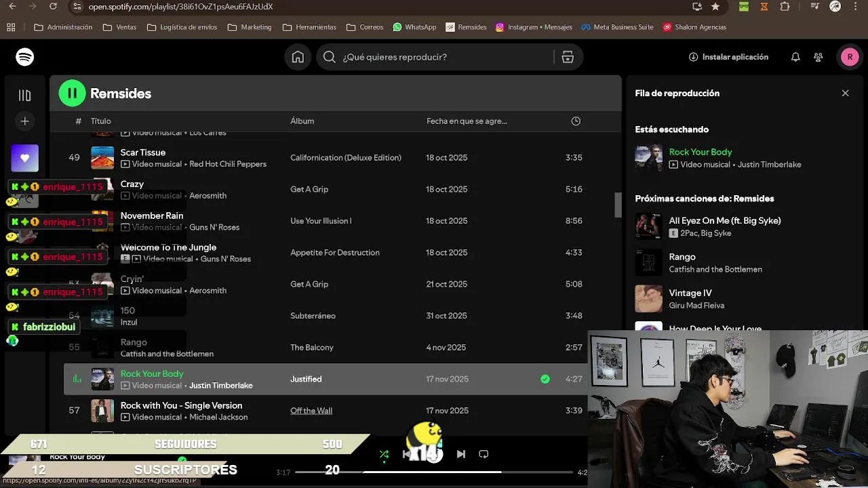
Task: Expand Your Library sidebar icon
Action: pyautogui.click(x=25, y=96)
